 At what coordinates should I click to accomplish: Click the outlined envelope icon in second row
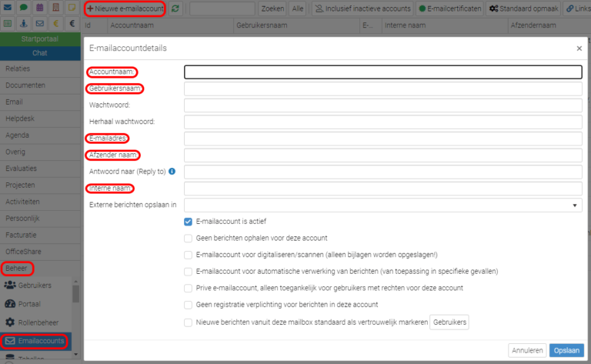point(39,24)
